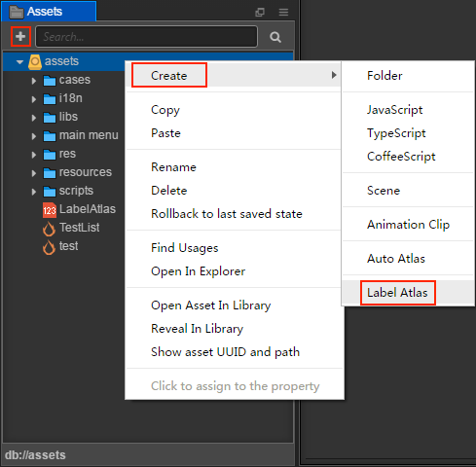Click the assets root database icon
The height and width of the screenshot is (467, 476).
(x=35, y=61)
